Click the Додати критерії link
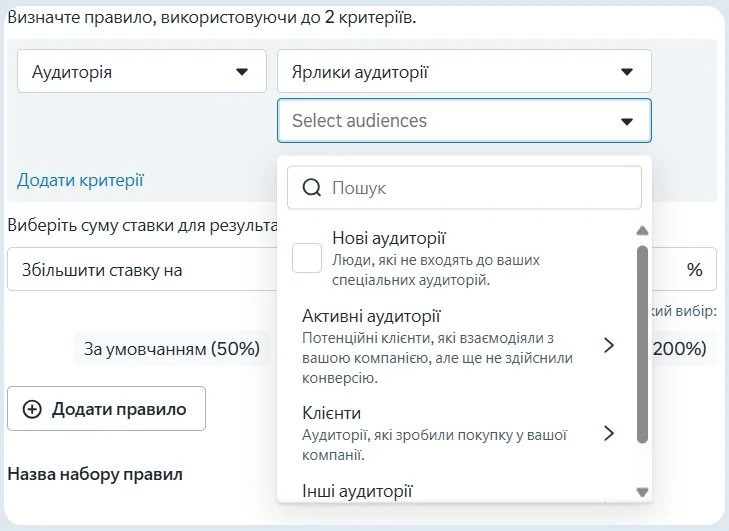The image size is (729, 531). 80,180
